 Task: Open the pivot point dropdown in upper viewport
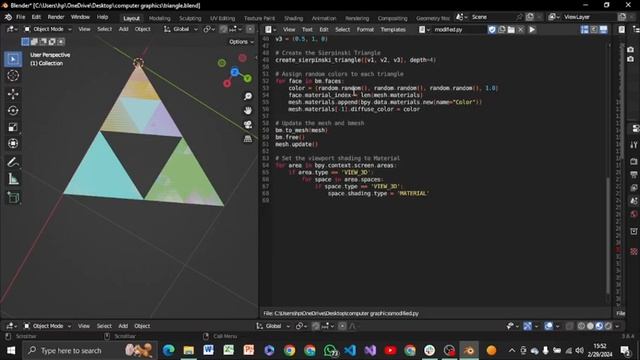point(209,29)
